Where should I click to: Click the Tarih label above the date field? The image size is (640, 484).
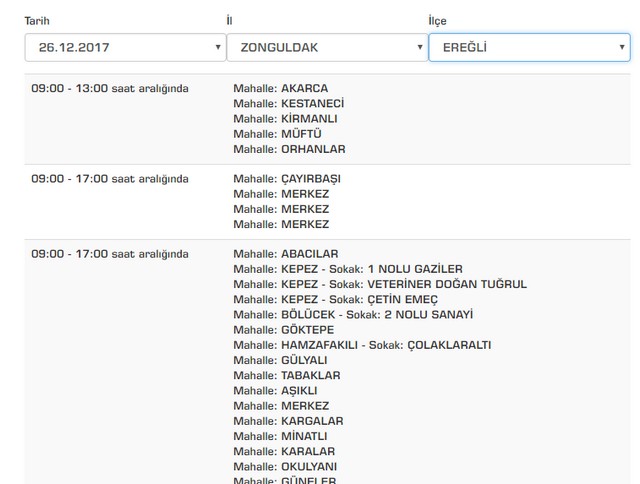coord(37,21)
